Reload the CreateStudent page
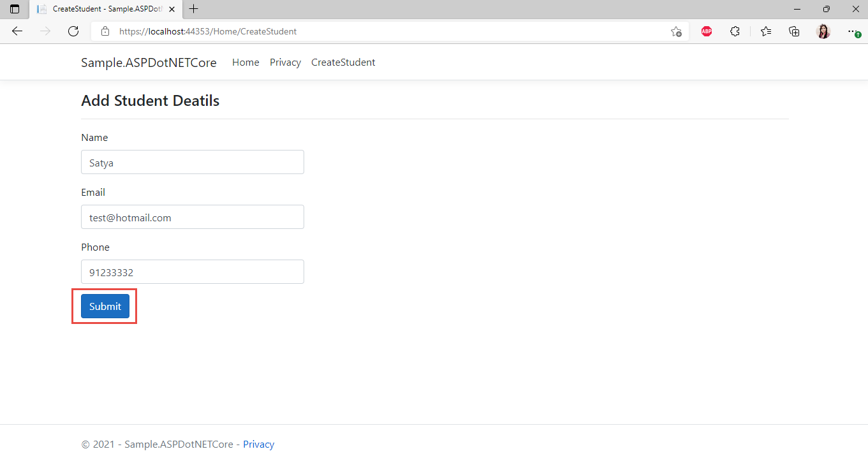The width and height of the screenshot is (868, 463). click(73, 31)
